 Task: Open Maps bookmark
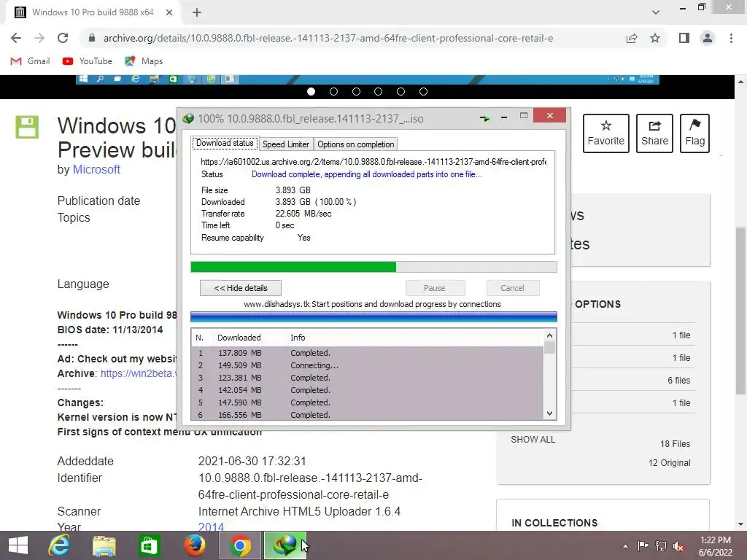[144, 61]
